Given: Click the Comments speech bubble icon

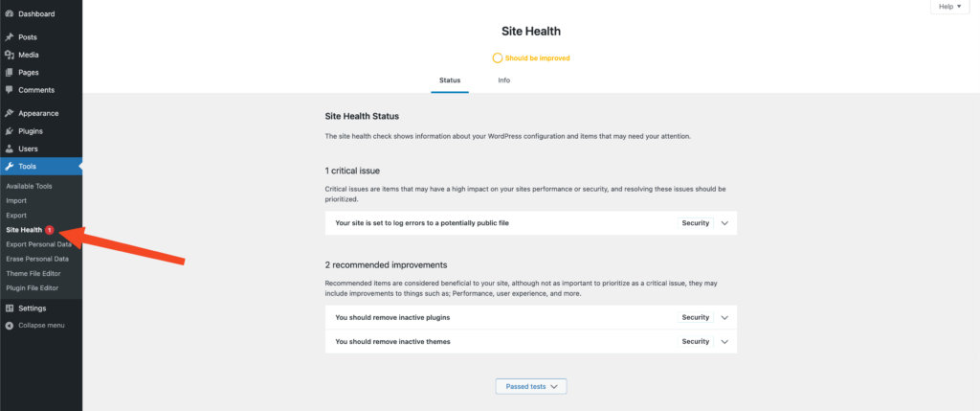Looking at the screenshot, I should click(10, 90).
